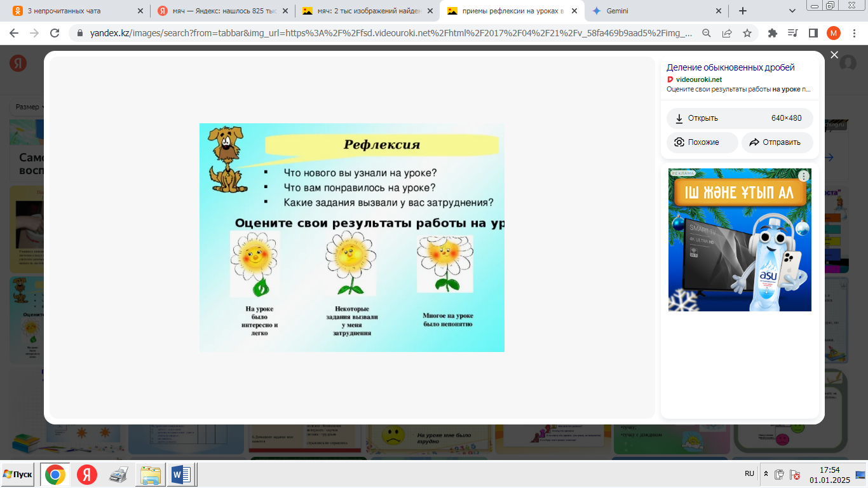
Task: Bookmark this page with the star icon
Action: 747,33
